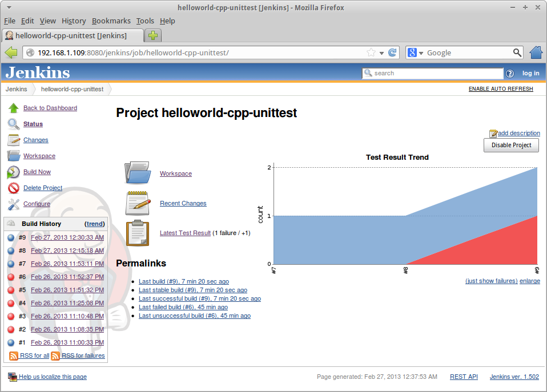This screenshot has height=392, width=547.
Task: Click Help us localize this page link
Action: [53, 377]
